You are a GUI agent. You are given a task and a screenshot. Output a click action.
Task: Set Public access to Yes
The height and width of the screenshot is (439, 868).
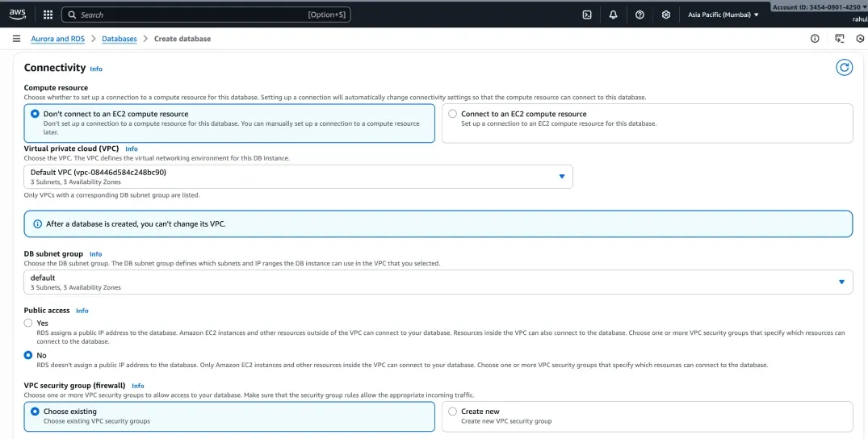pyautogui.click(x=29, y=323)
